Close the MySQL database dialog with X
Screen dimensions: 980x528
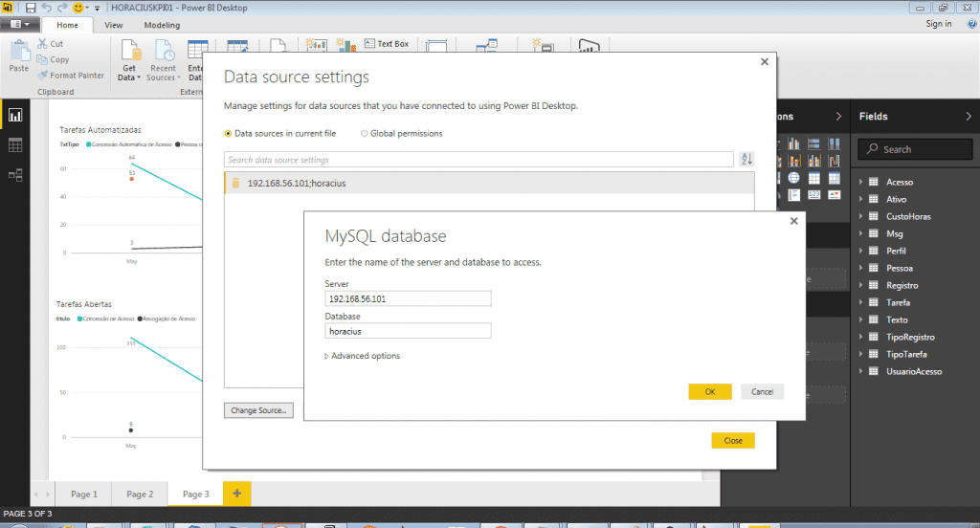click(793, 221)
